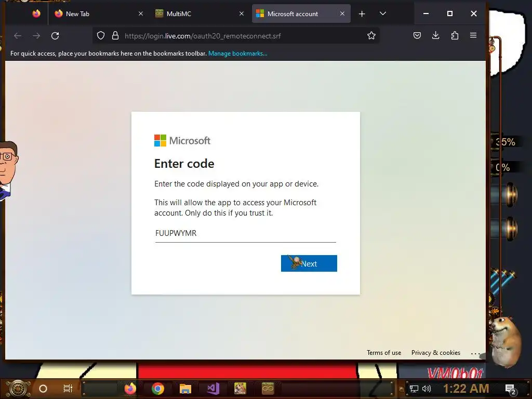Open Manage bookmarks link
Screen dimensions: 532x399
pyautogui.click(x=237, y=54)
